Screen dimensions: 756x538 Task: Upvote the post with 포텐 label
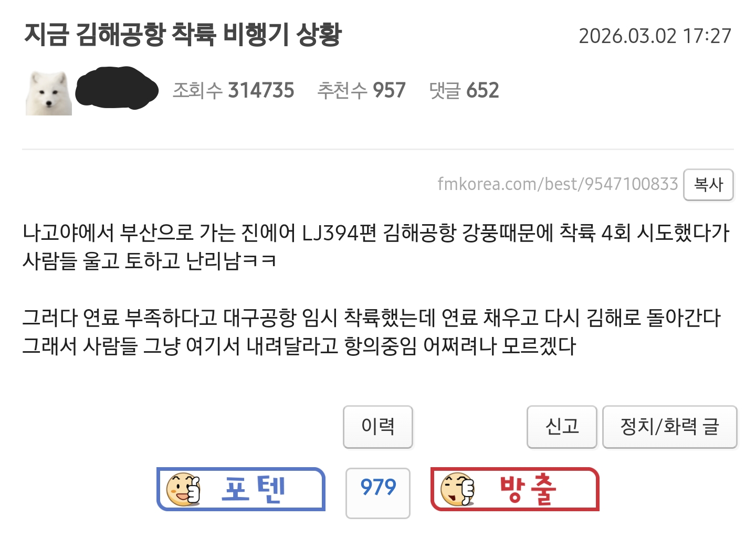click(241, 489)
